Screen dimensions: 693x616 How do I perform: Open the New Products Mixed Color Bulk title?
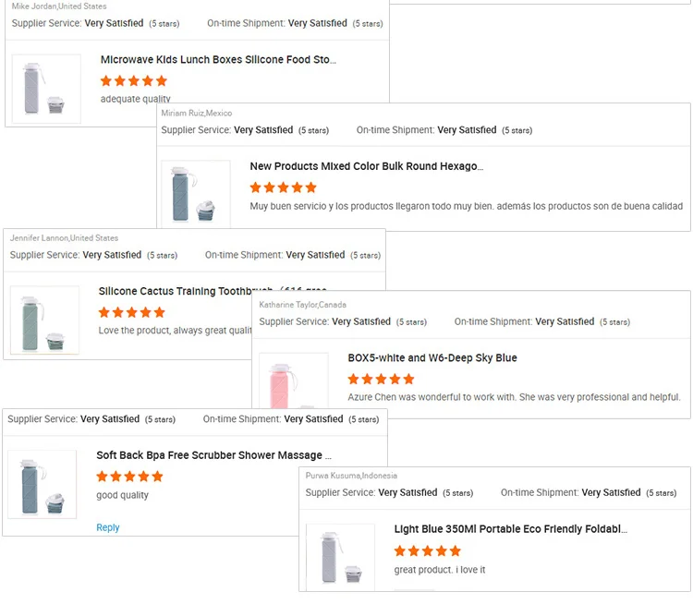367,167
